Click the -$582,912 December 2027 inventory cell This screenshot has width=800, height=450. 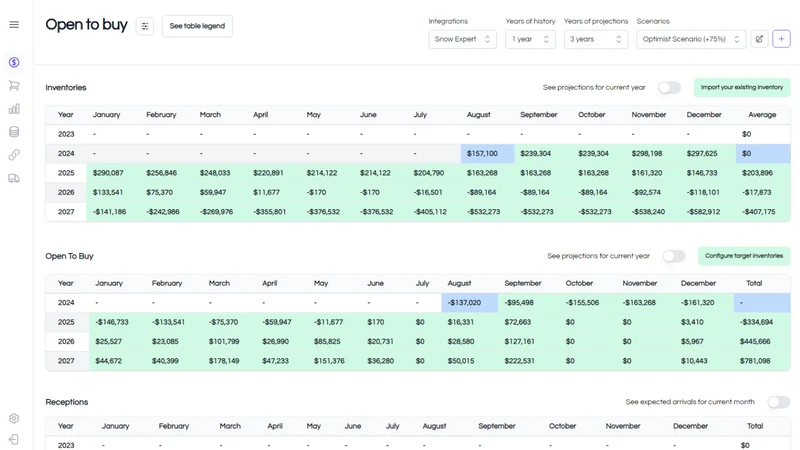click(708, 212)
